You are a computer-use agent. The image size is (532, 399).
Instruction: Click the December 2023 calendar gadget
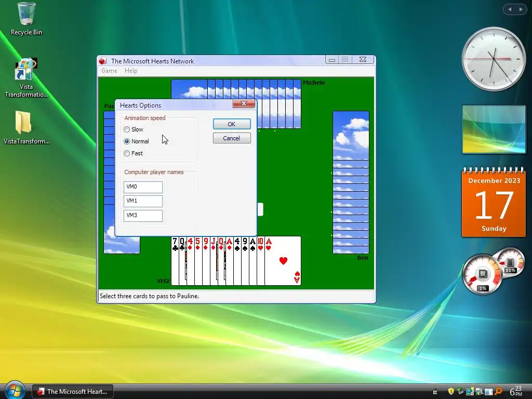point(494,202)
